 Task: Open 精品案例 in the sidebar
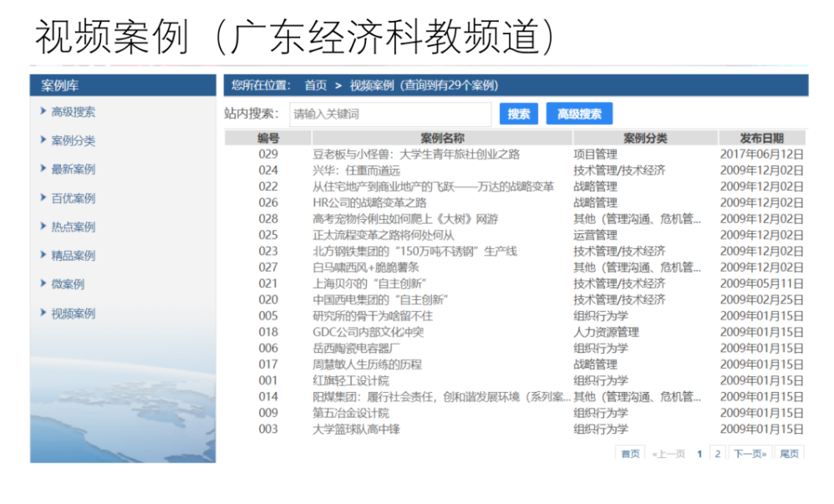pos(74,256)
